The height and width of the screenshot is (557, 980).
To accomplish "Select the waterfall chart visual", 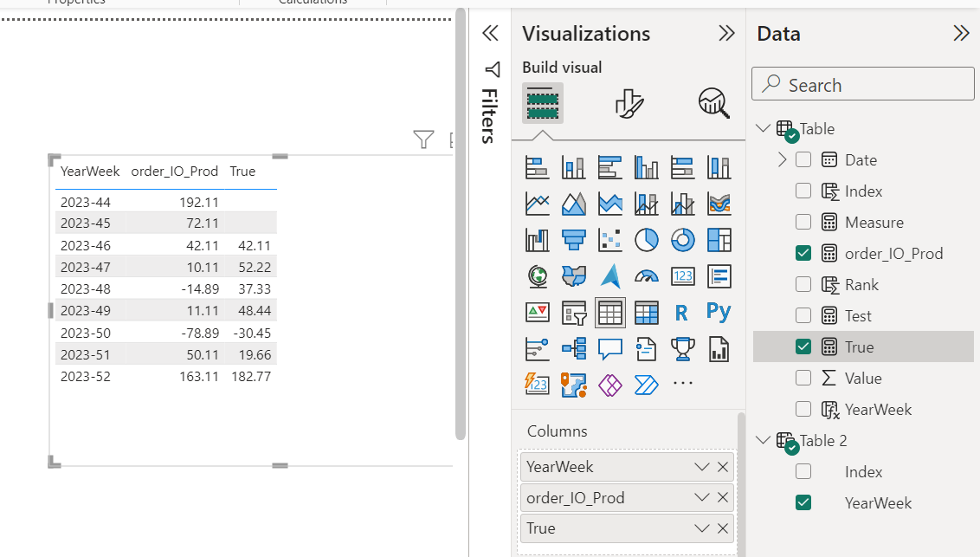I will (537, 240).
